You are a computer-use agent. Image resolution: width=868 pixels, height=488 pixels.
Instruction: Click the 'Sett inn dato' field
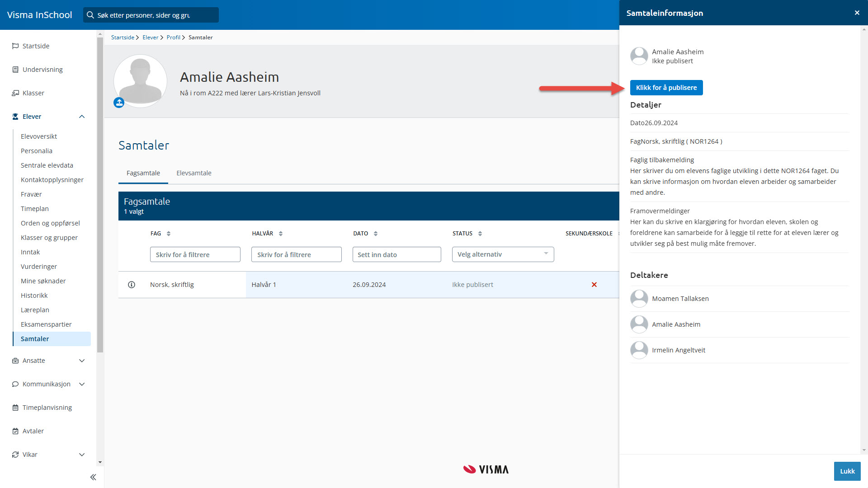396,254
